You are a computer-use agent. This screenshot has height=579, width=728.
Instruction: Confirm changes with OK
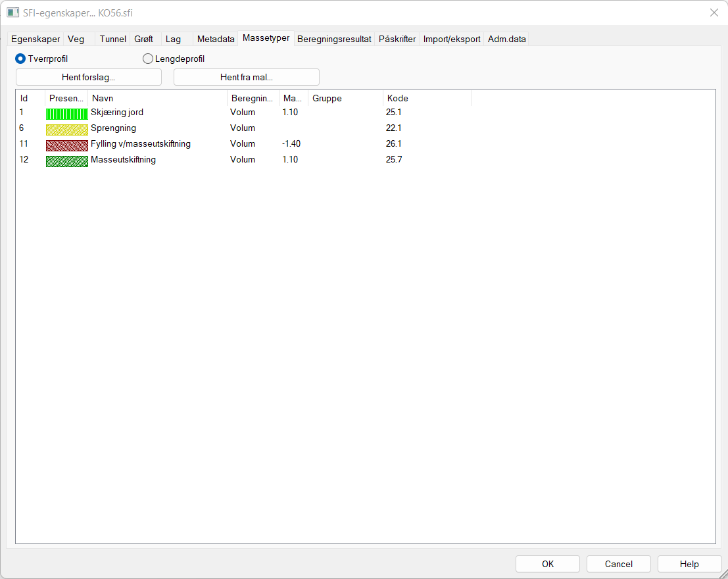click(547, 564)
